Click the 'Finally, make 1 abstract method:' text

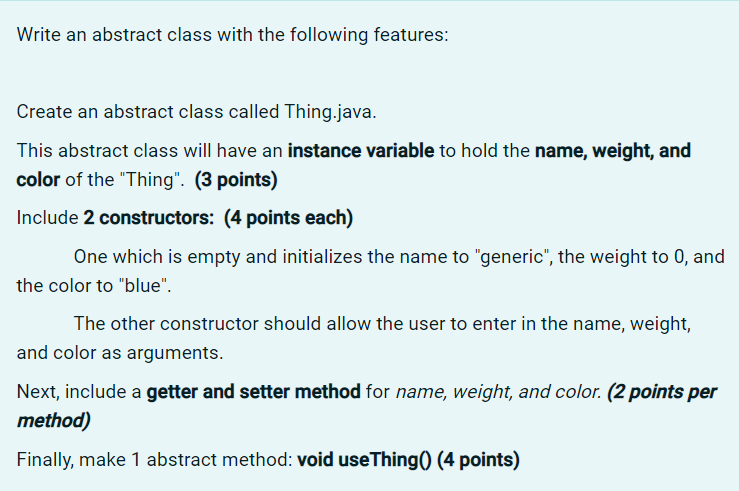[x=155, y=460]
